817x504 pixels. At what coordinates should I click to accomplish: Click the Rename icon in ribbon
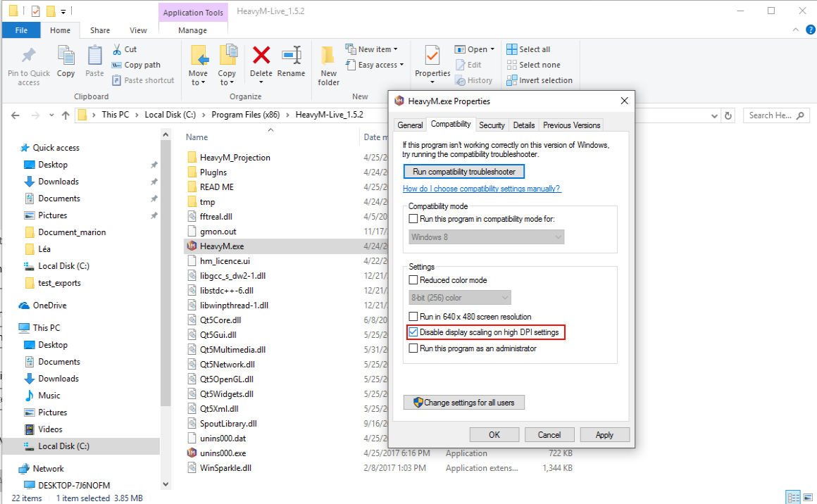[x=292, y=55]
